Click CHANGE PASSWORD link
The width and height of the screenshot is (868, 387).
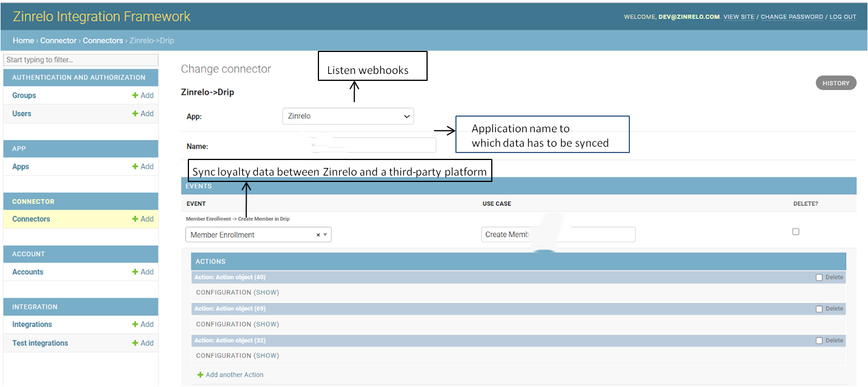pyautogui.click(x=792, y=17)
